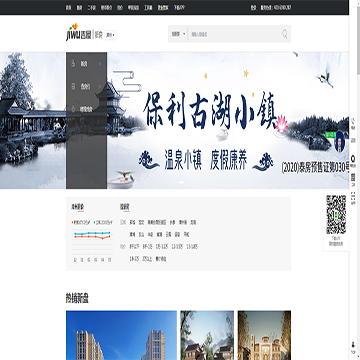Click the login link in the top bar
The image size is (360, 360).
(253, 8)
